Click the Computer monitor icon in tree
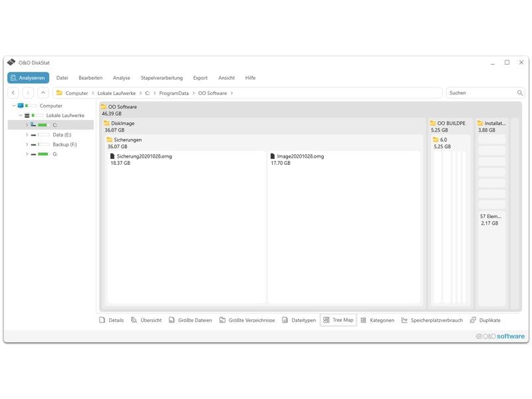 (x=21, y=106)
